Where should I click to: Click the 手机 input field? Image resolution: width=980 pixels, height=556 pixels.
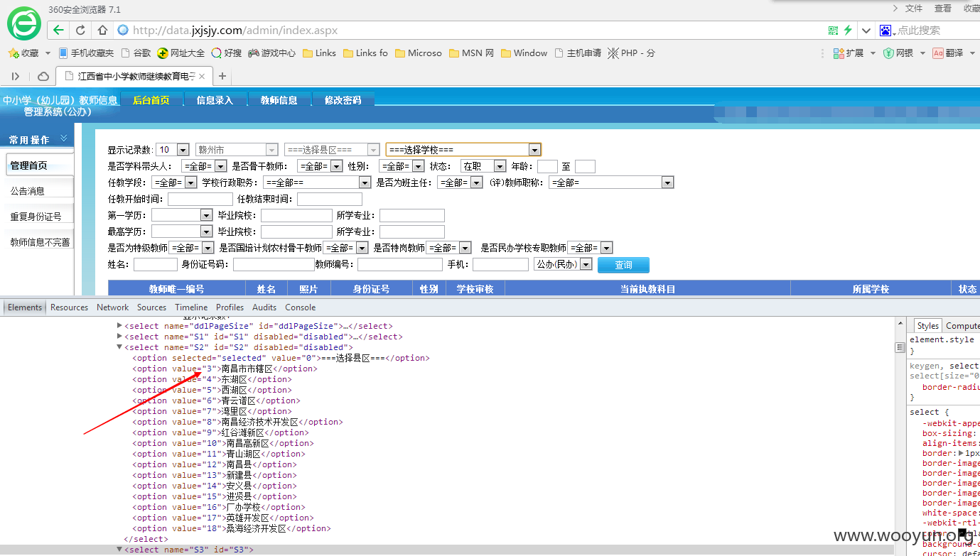coord(500,264)
